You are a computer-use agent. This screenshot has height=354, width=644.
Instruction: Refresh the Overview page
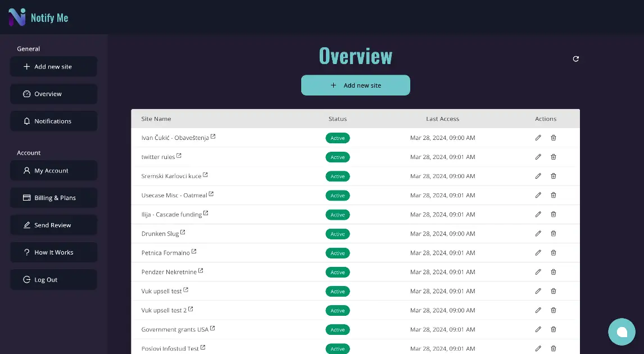coord(575,59)
